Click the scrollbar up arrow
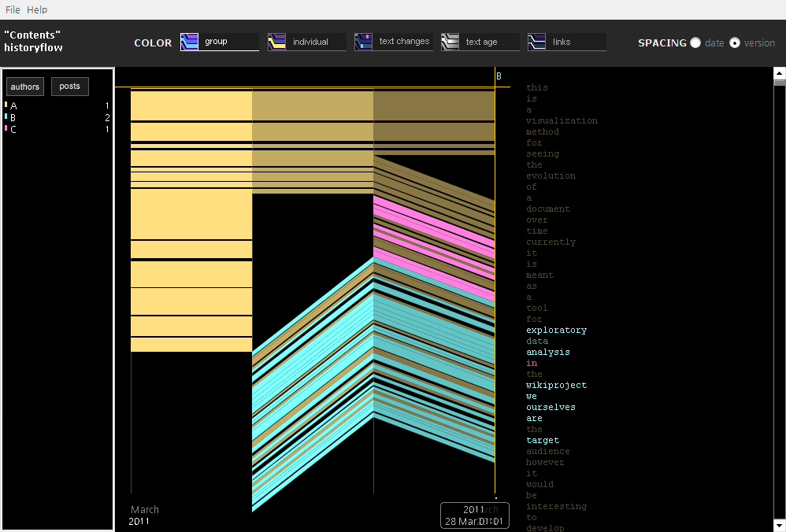The width and height of the screenshot is (786, 532). pos(779,72)
